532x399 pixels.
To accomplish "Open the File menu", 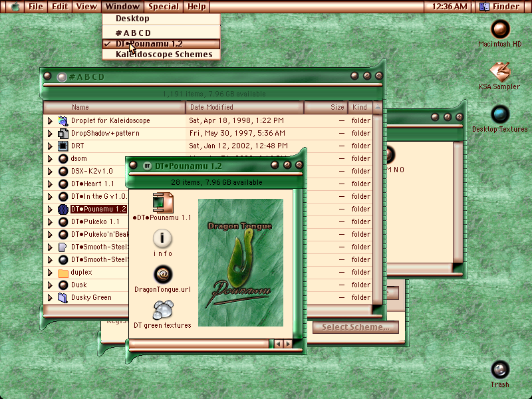I will [36, 7].
